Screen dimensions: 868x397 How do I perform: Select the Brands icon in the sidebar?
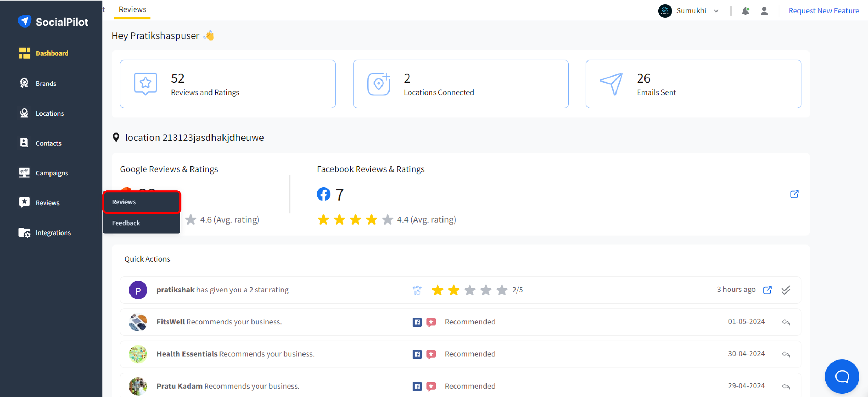coord(24,83)
